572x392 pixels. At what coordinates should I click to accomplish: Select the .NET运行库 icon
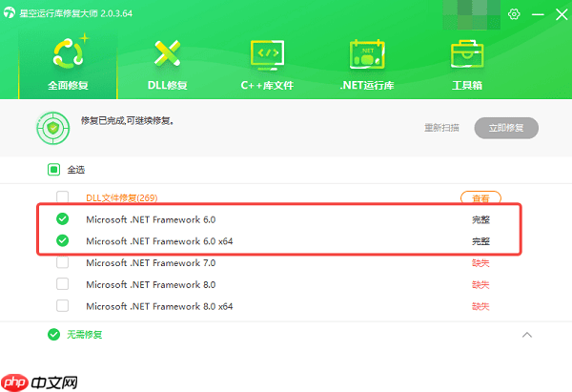367,54
